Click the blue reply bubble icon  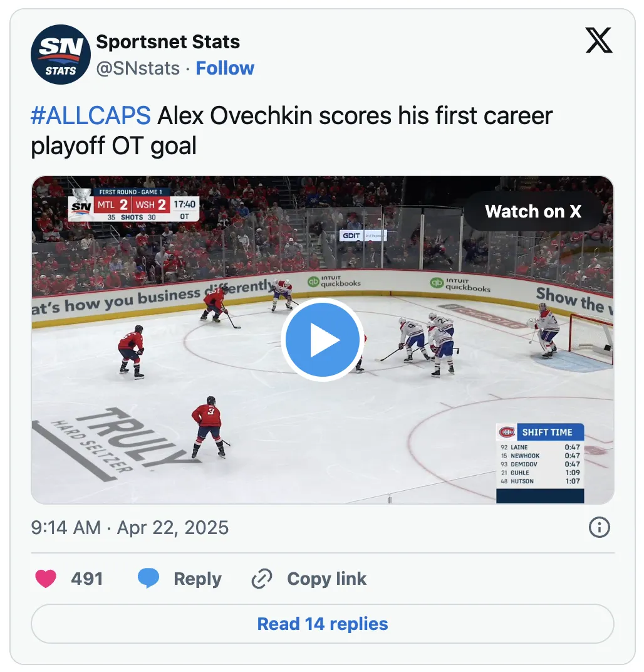[x=148, y=579]
